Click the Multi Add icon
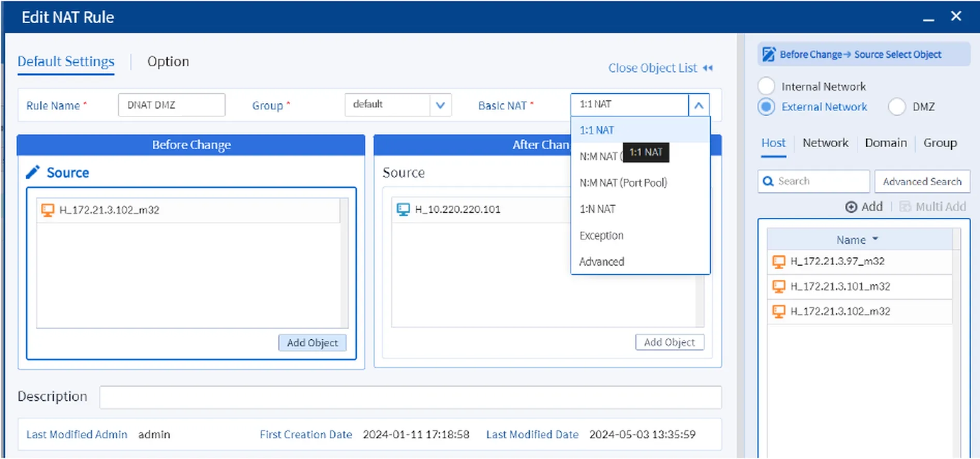Viewport: 980px width, 459px height. pyautogui.click(x=905, y=207)
